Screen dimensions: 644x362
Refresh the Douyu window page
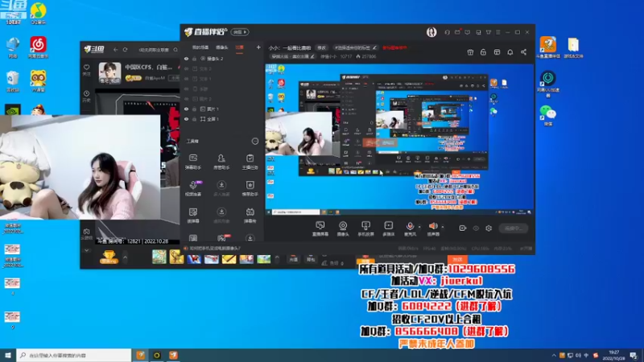point(126,50)
